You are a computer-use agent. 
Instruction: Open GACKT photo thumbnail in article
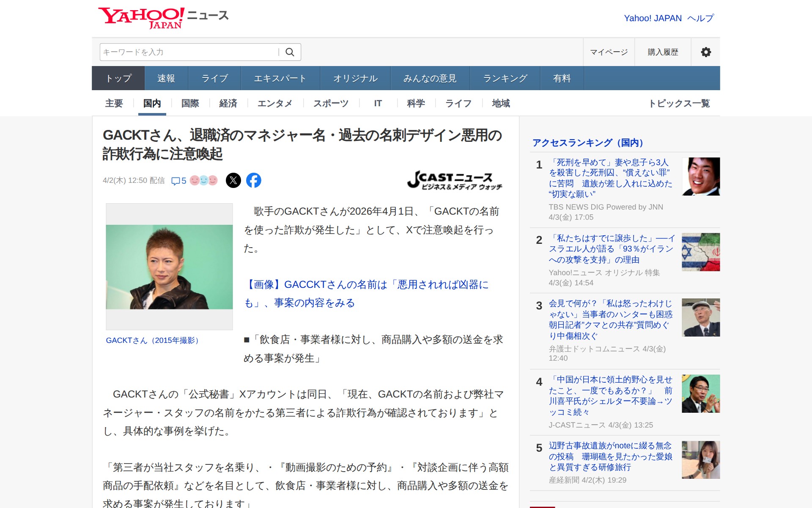169,267
